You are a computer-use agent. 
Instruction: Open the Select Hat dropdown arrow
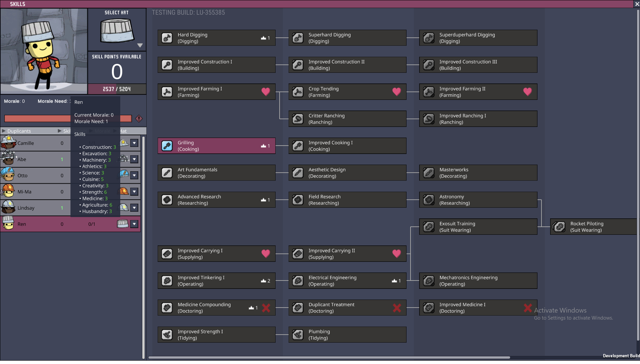point(140,45)
